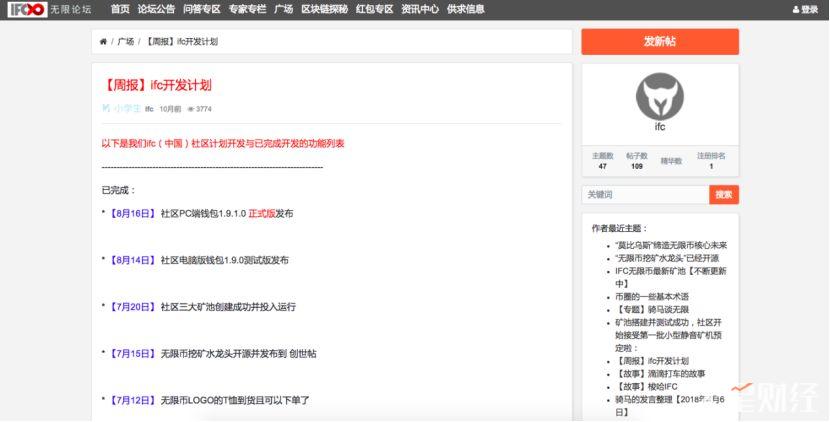Click the 创世帖 text
The image size is (830, 422).
(303, 354)
